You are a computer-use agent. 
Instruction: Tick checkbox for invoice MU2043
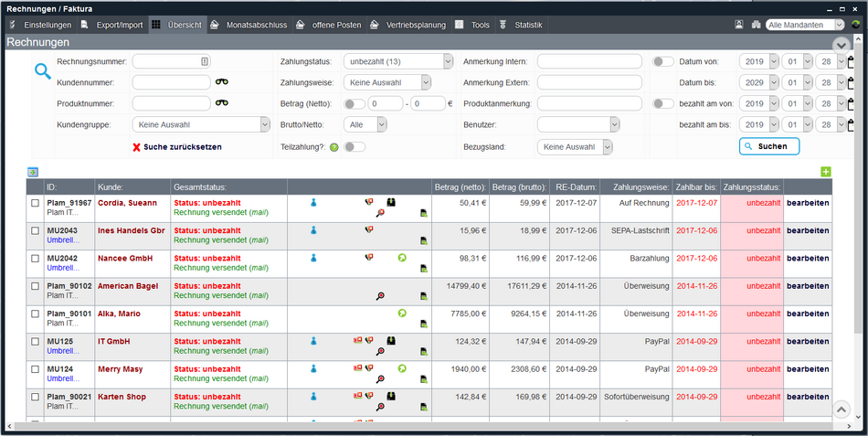pos(35,230)
